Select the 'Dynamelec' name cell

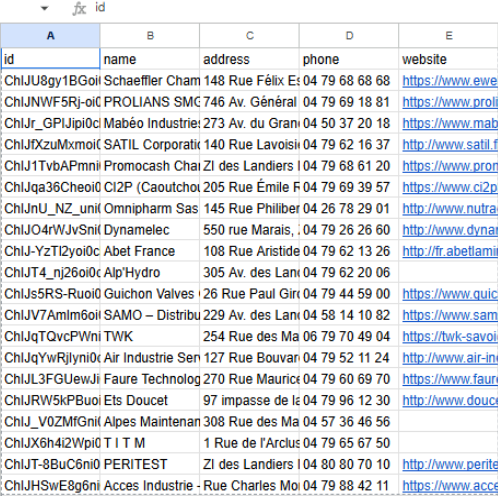[x=150, y=230]
